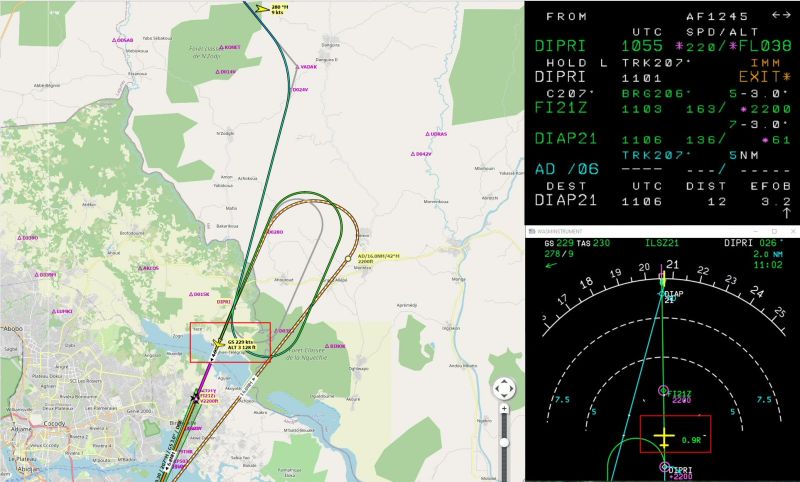Click the 278/9 wind readout on ND

pyautogui.click(x=559, y=253)
